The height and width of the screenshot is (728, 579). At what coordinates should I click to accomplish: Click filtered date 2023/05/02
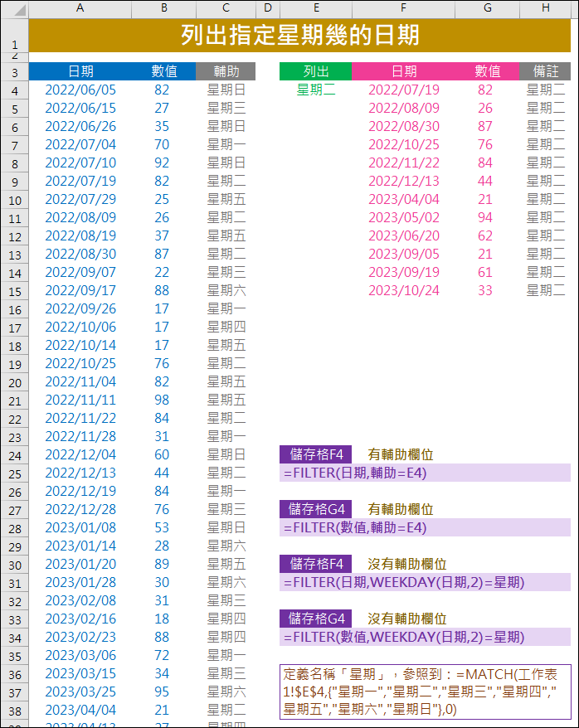click(x=403, y=217)
